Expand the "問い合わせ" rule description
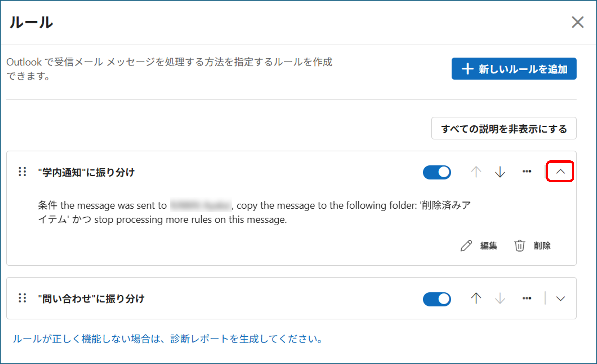Screen dimensions: 597x364 pyautogui.click(x=560, y=299)
